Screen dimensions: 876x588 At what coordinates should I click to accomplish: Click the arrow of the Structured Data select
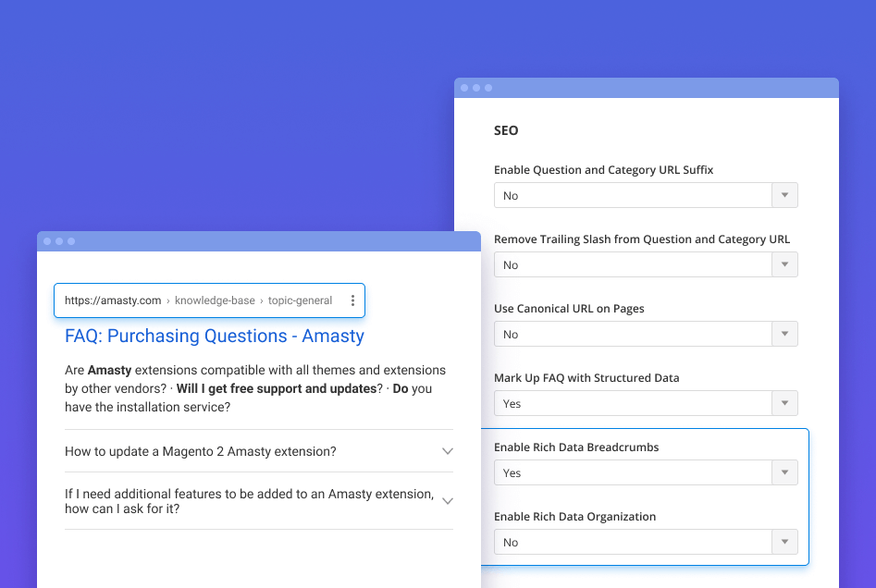pos(784,404)
